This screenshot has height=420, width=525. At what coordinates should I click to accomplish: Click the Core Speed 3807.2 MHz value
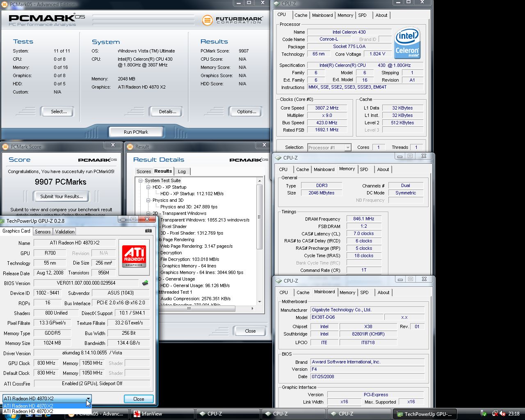coord(326,108)
